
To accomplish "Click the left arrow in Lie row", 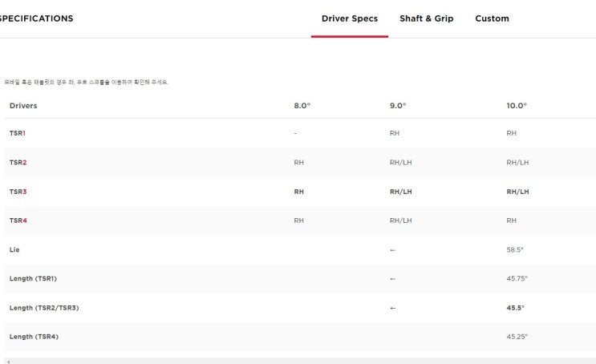I will [x=392, y=250].
